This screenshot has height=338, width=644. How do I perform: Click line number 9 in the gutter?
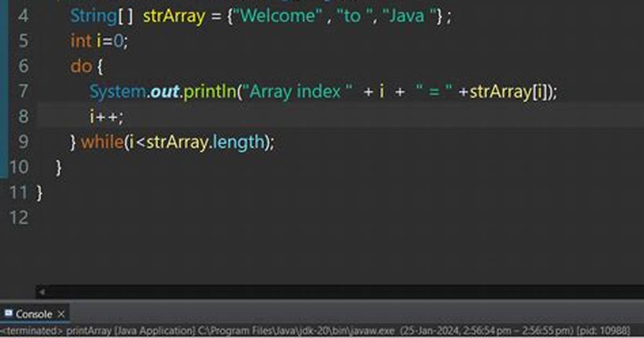click(23, 142)
